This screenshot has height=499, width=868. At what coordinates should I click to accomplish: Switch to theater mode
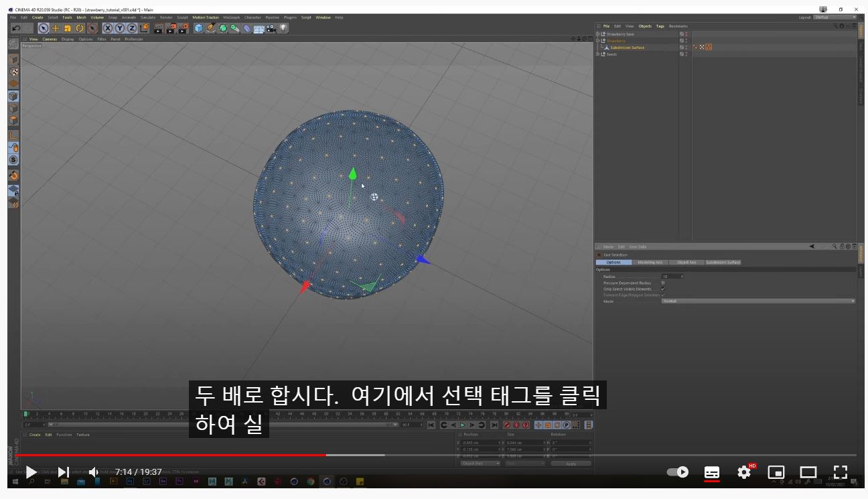(x=808, y=472)
